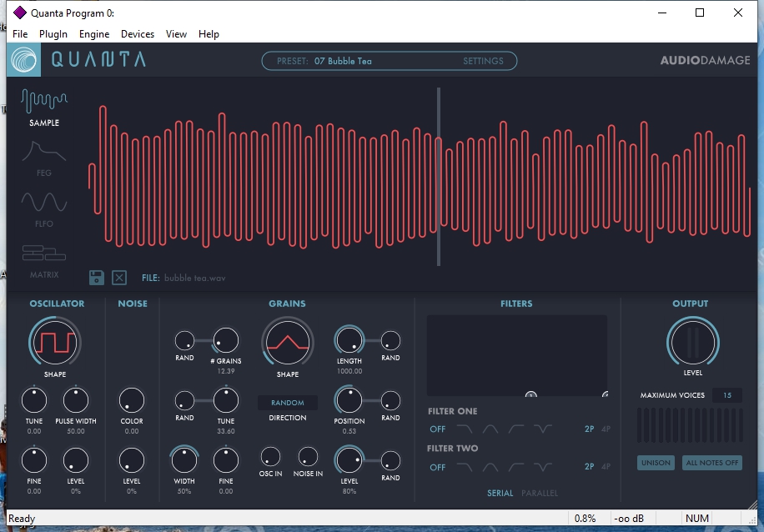Select Filter Two notch shape icon

[542, 467]
